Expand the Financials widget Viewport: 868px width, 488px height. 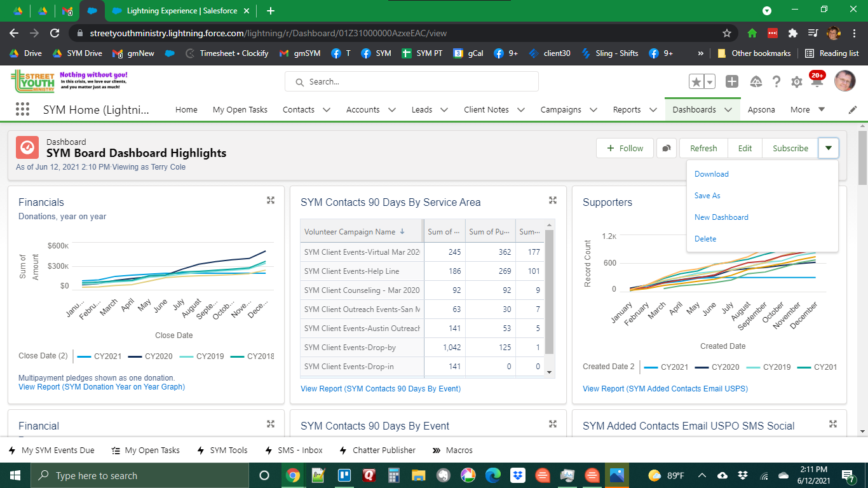tap(271, 200)
